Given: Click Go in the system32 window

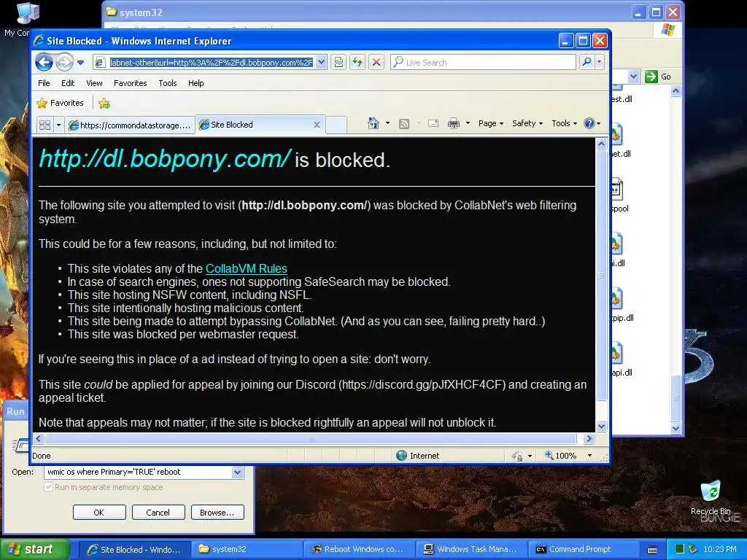Looking at the screenshot, I should click(659, 77).
